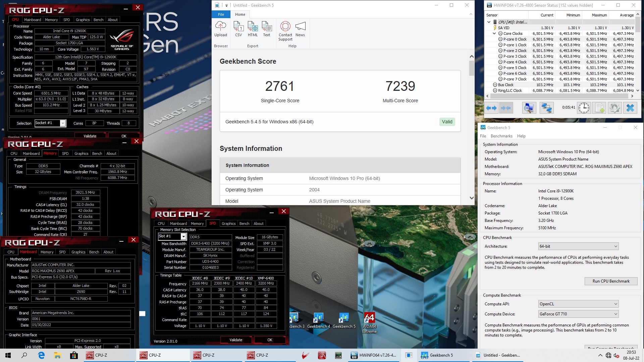
Task: Open Socket #1 selection dropdown in CPU-Z
Action: pyautogui.click(x=63, y=123)
